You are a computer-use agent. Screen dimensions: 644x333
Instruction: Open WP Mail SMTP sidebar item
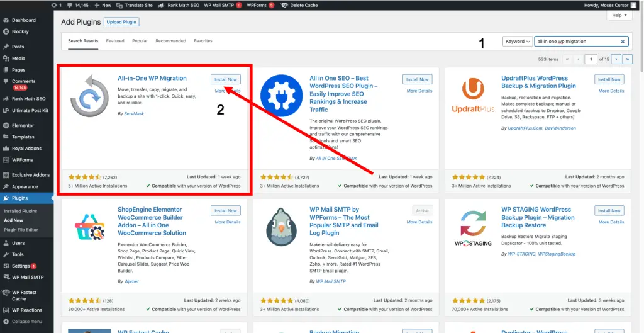(26, 278)
